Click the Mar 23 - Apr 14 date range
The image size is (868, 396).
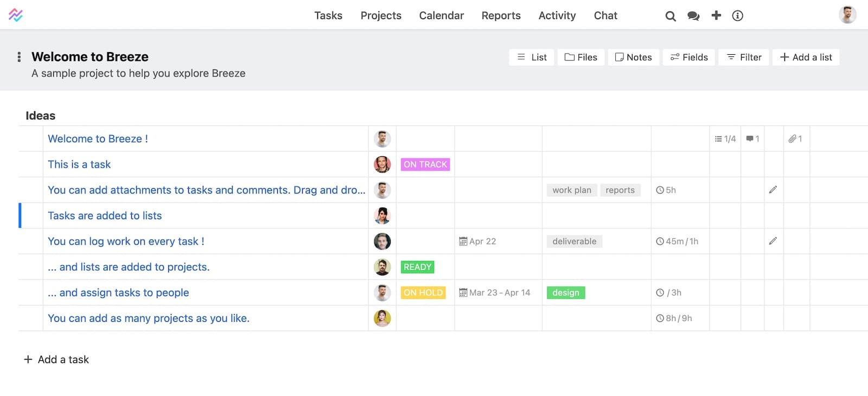(x=495, y=293)
